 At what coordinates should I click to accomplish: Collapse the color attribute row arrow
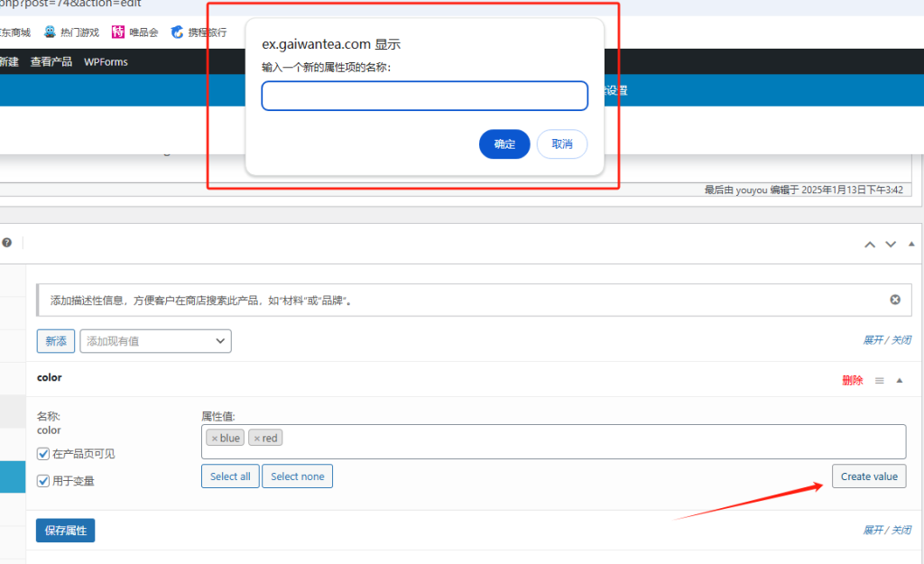[901, 380]
